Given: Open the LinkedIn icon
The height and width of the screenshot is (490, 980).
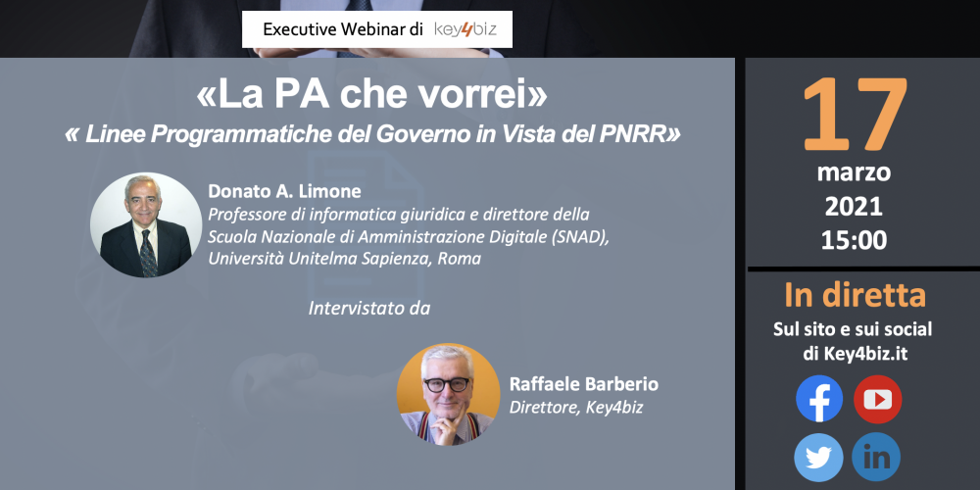Looking at the screenshot, I should (x=876, y=457).
